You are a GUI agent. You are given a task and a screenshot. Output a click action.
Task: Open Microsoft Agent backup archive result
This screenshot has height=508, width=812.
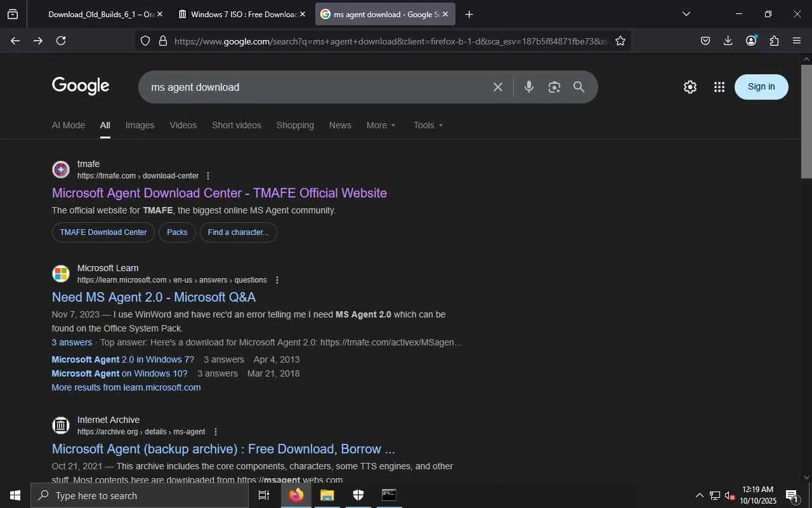[x=223, y=449]
